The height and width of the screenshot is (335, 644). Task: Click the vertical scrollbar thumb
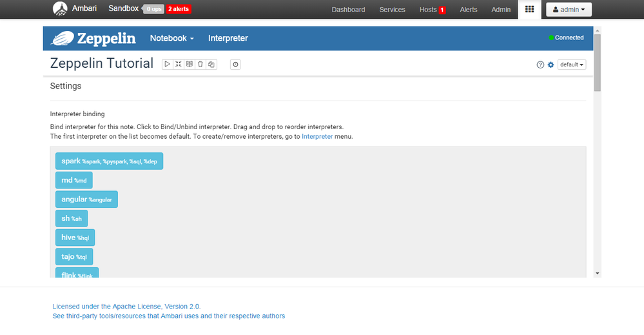(x=597, y=63)
